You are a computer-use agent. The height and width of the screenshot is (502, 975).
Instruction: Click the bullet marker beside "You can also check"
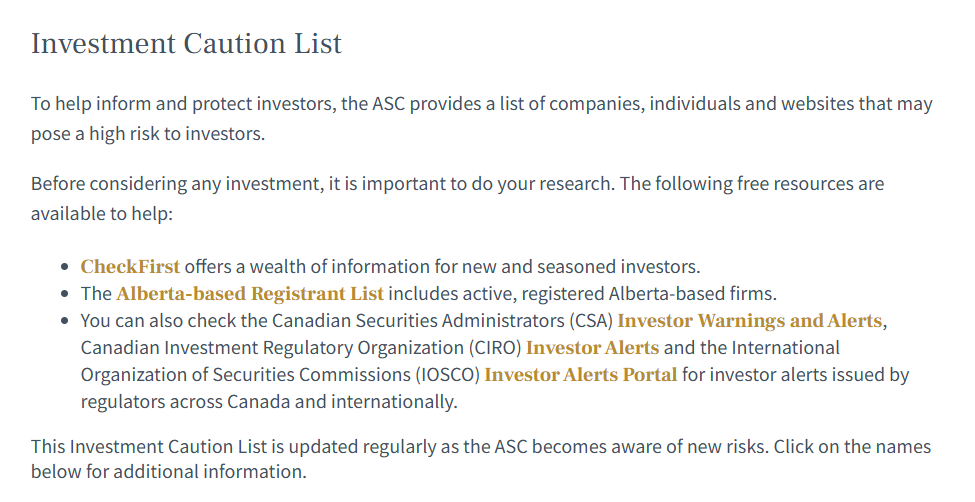(x=65, y=321)
